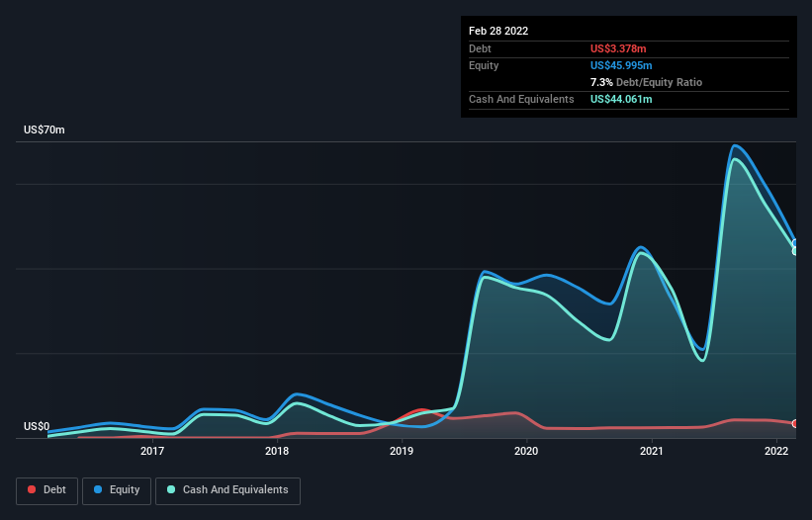The width and height of the screenshot is (812, 520).
Task: Click the teal Cash And Equivalents legend dot
Action: pos(171,489)
